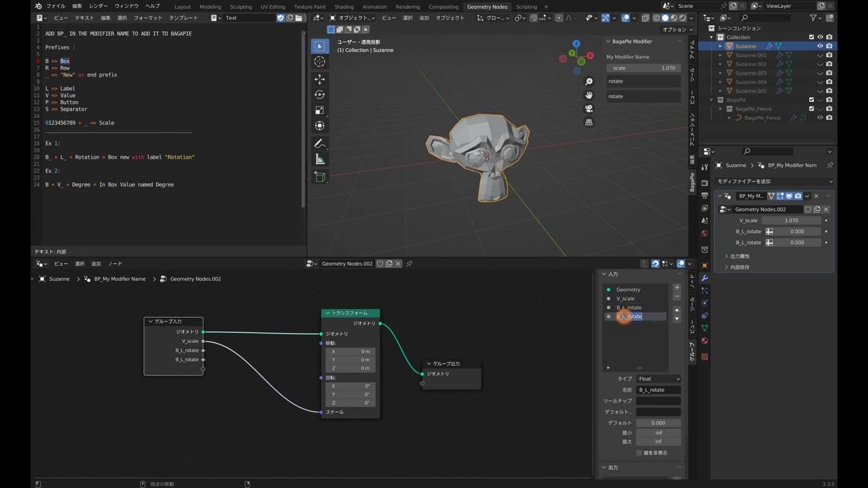Select the Select Box tool in viewport
This screenshot has width=868, height=488.
[x=319, y=46]
